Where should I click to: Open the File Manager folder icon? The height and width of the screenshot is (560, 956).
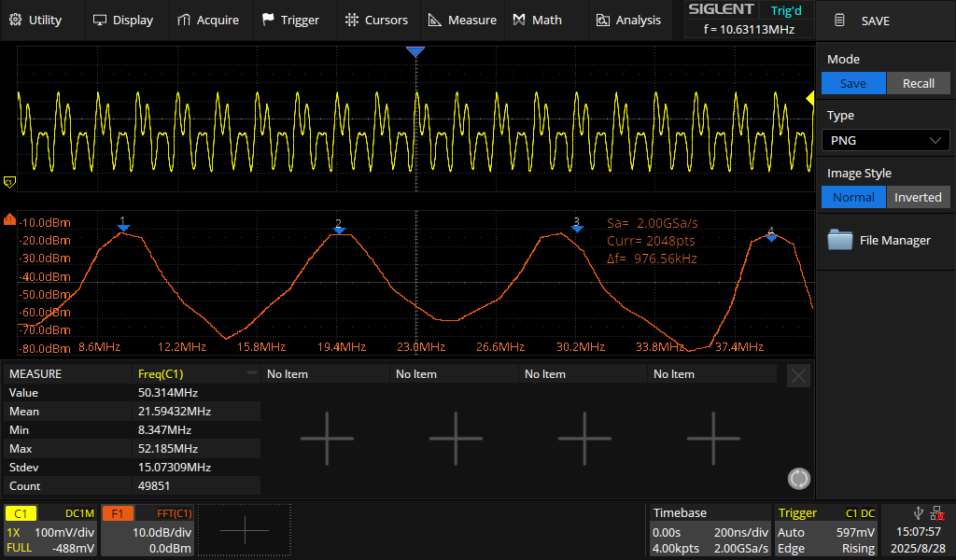(x=840, y=241)
